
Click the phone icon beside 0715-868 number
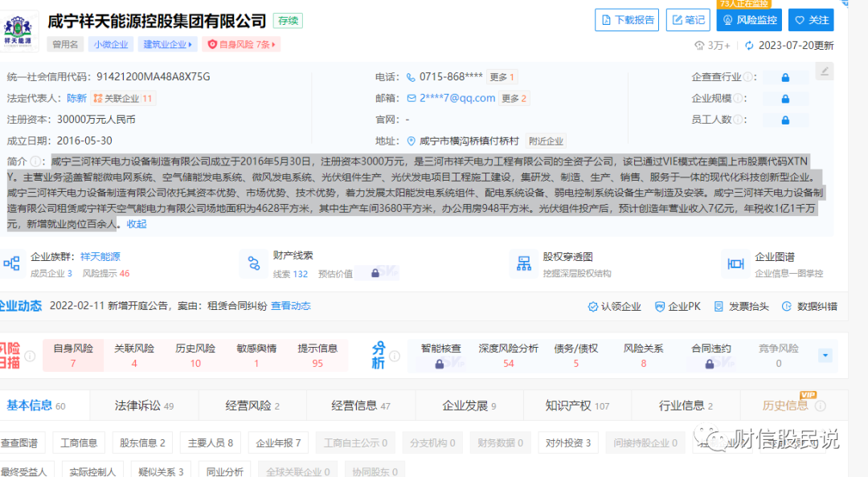412,76
